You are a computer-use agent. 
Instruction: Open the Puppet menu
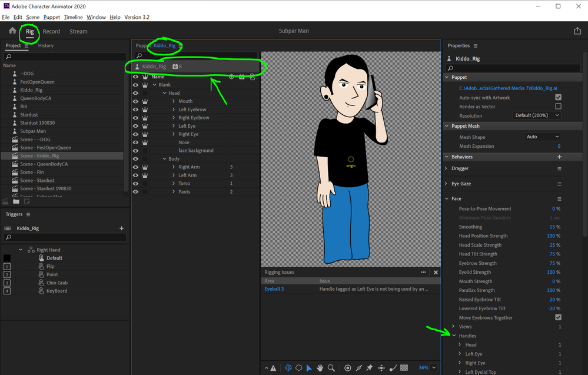coord(51,18)
